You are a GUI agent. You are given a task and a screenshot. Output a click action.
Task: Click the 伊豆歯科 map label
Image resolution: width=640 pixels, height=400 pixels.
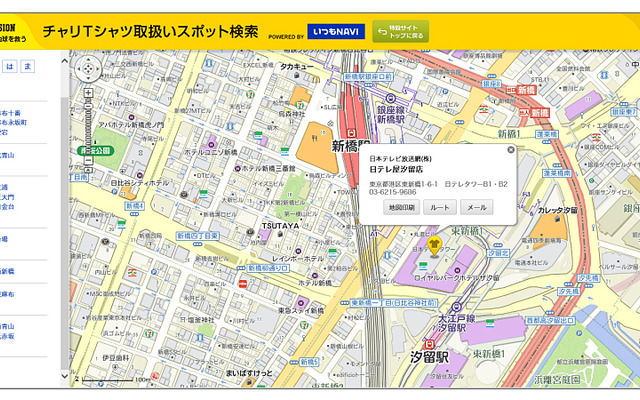pos(116,357)
